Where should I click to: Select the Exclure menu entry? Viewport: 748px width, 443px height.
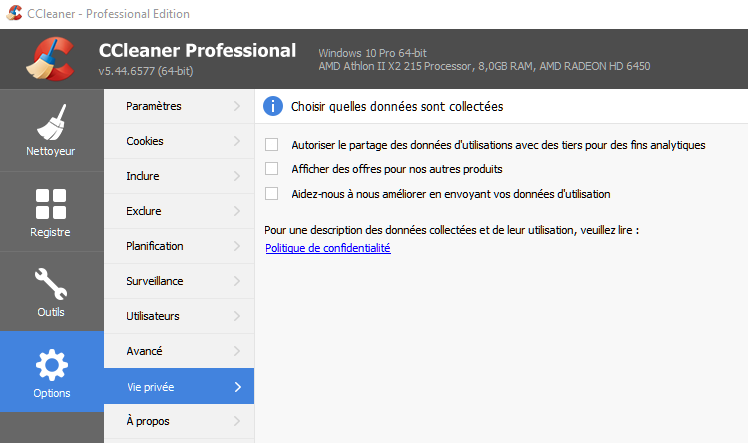179,211
